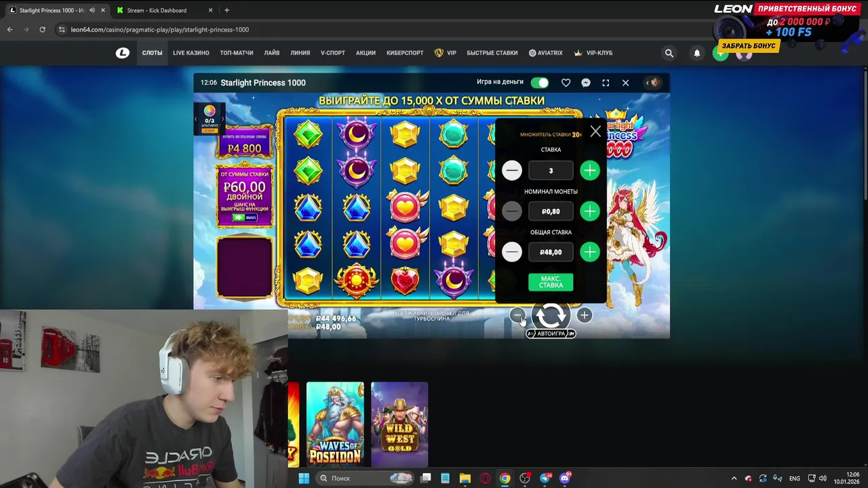Screen dimensions: 868x488
Task: Open the game chat messenger icon
Action: [x=586, y=83]
